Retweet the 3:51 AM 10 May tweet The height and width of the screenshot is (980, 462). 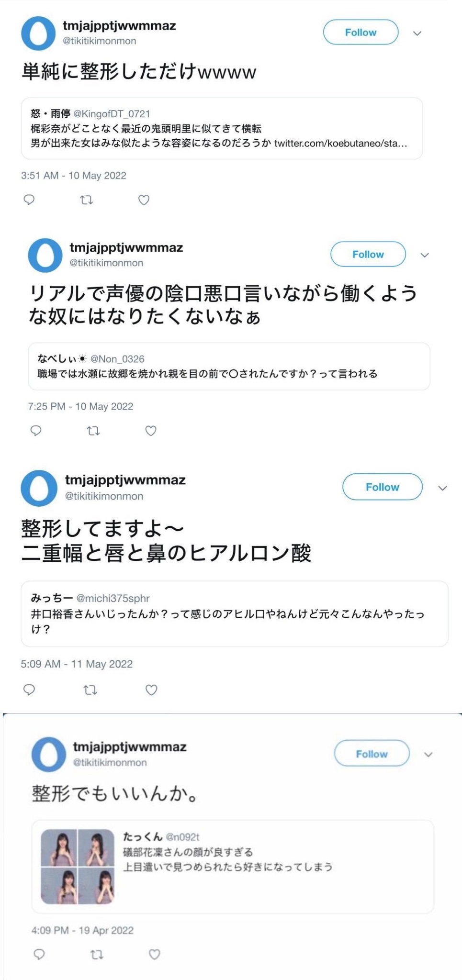tap(86, 200)
